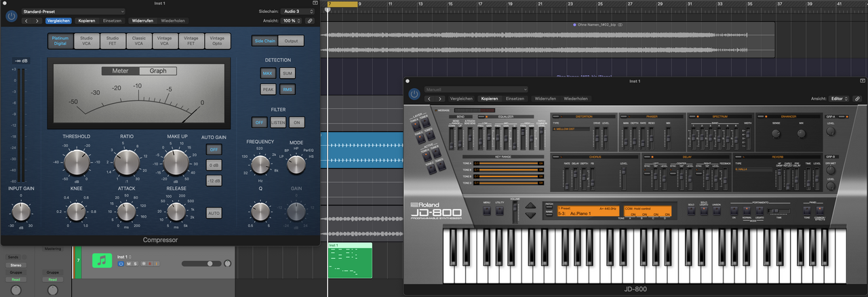Select Studio VCA compressor model

87,41
